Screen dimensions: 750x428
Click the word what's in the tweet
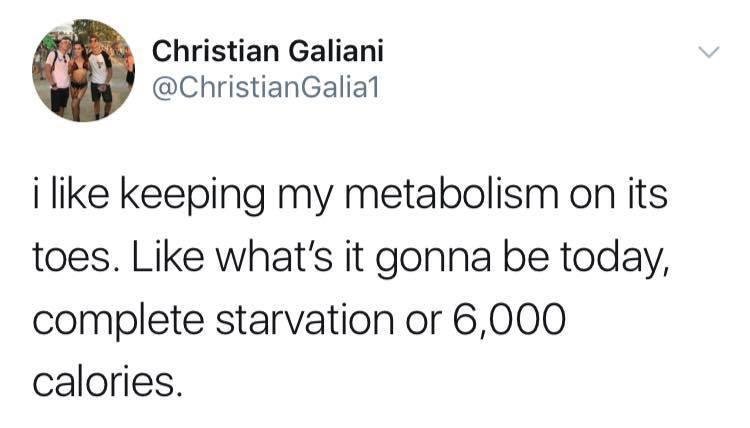point(275,257)
